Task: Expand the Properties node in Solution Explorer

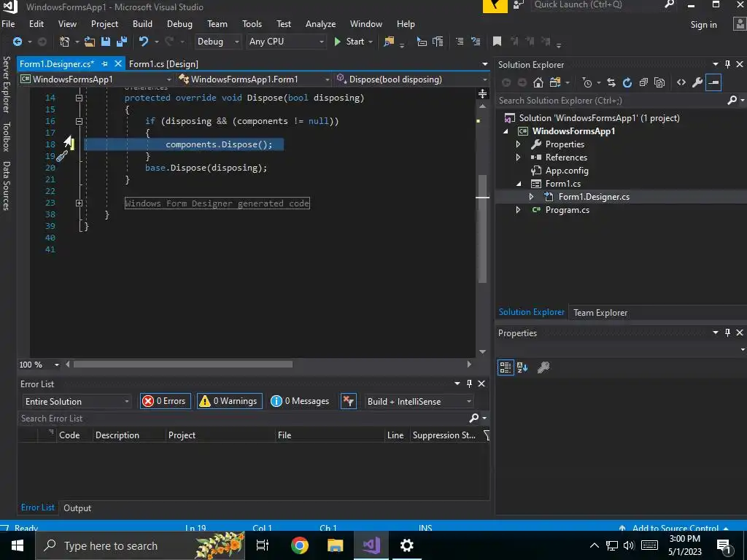Action: (x=519, y=144)
